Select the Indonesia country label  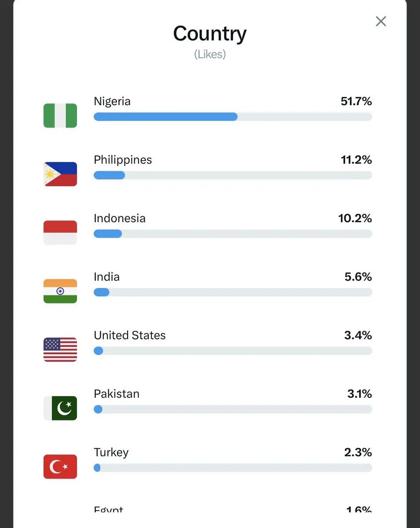pyautogui.click(x=120, y=218)
